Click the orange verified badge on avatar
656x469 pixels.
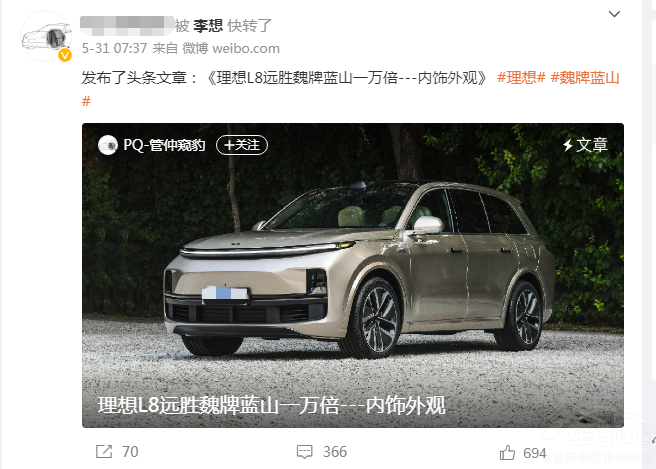[x=65, y=55]
